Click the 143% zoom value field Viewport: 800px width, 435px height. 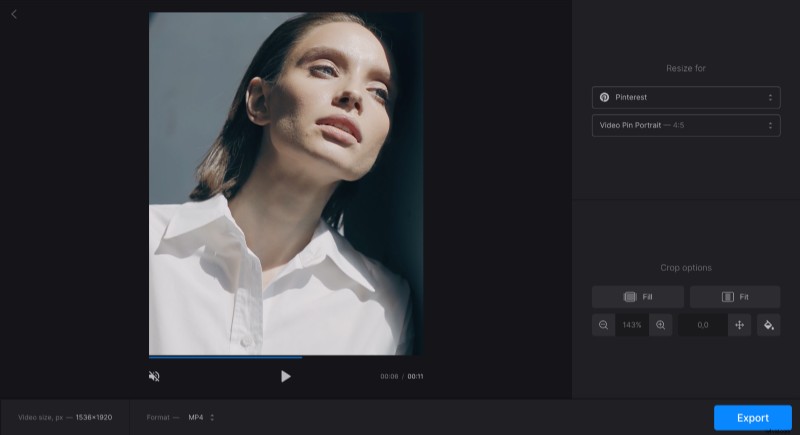point(632,325)
